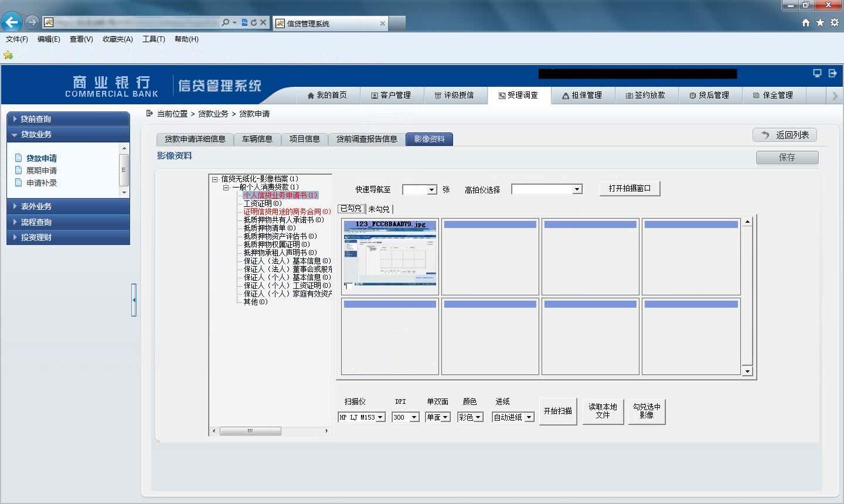Go back with the browser back arrow
Viewport: 844px width, 504px height.
[12, 22]
